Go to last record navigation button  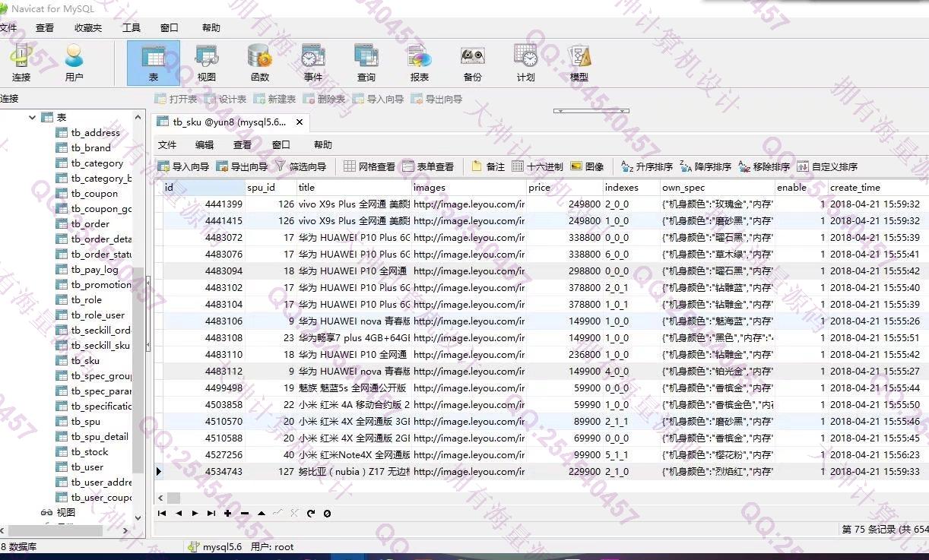(211, 513)
